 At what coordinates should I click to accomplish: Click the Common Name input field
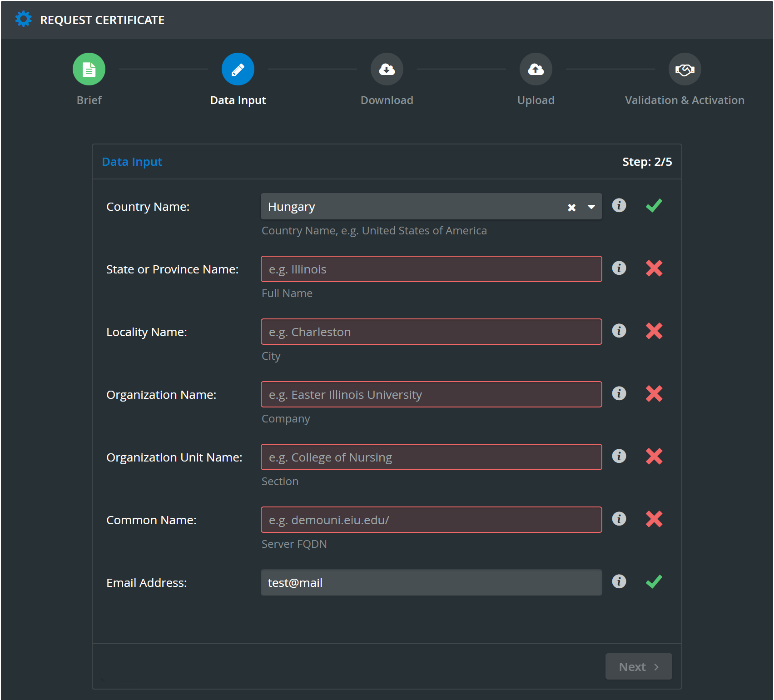click(x=432, y=520)
